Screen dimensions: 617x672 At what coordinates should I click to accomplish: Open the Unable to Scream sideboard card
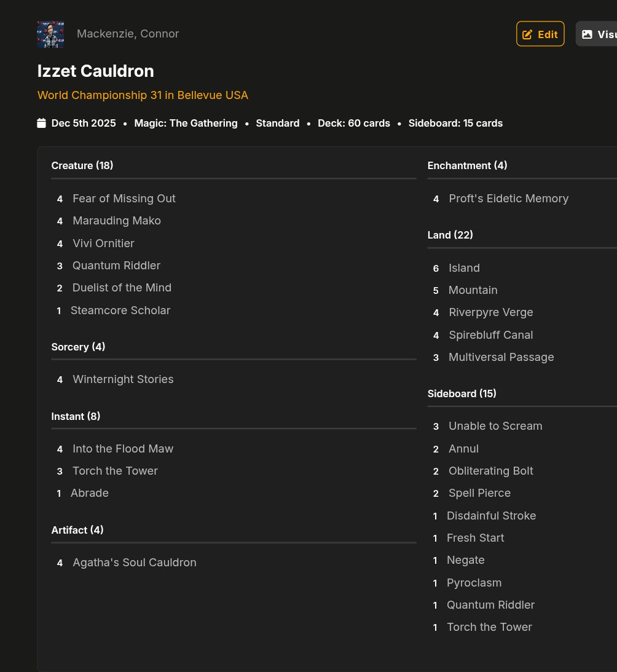(495, 426)
